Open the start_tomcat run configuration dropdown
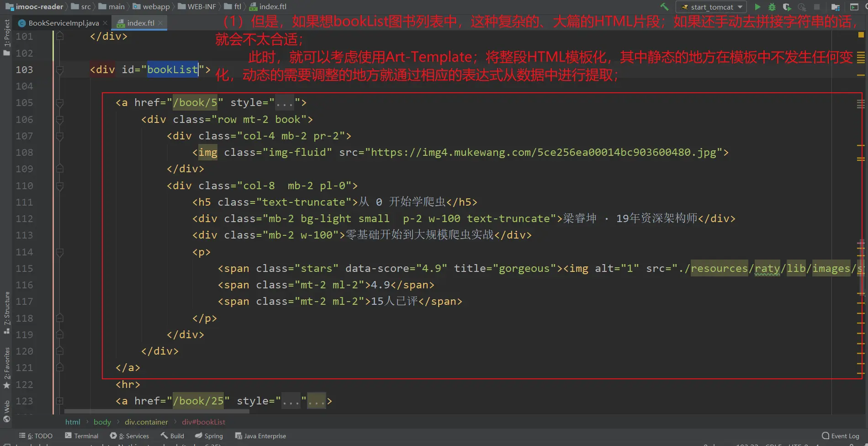The image size is (868, 446). (x=711, y=7)
